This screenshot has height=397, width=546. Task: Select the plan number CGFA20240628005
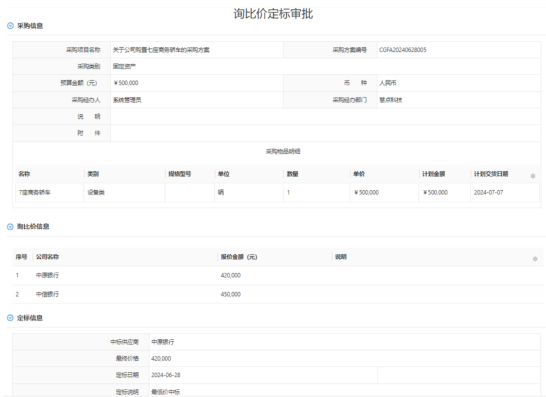[403, 50]
